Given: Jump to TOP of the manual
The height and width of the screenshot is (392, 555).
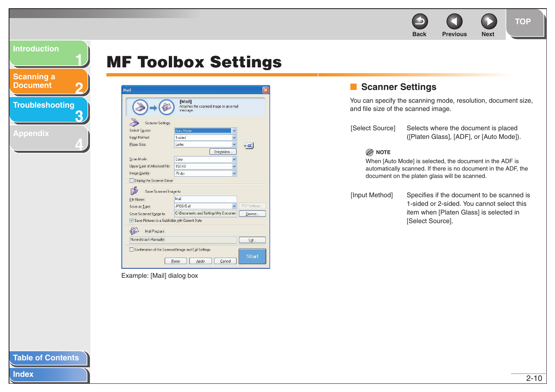Looking at the screenshot, I should click(525, 22).
